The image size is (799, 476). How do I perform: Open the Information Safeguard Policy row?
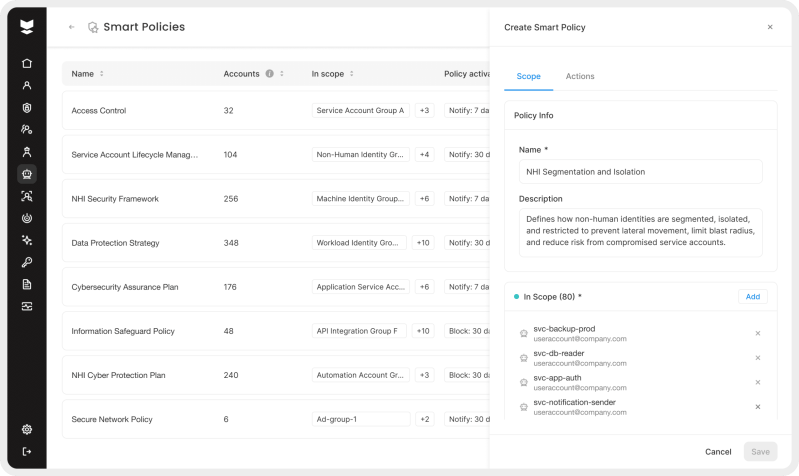276,331
